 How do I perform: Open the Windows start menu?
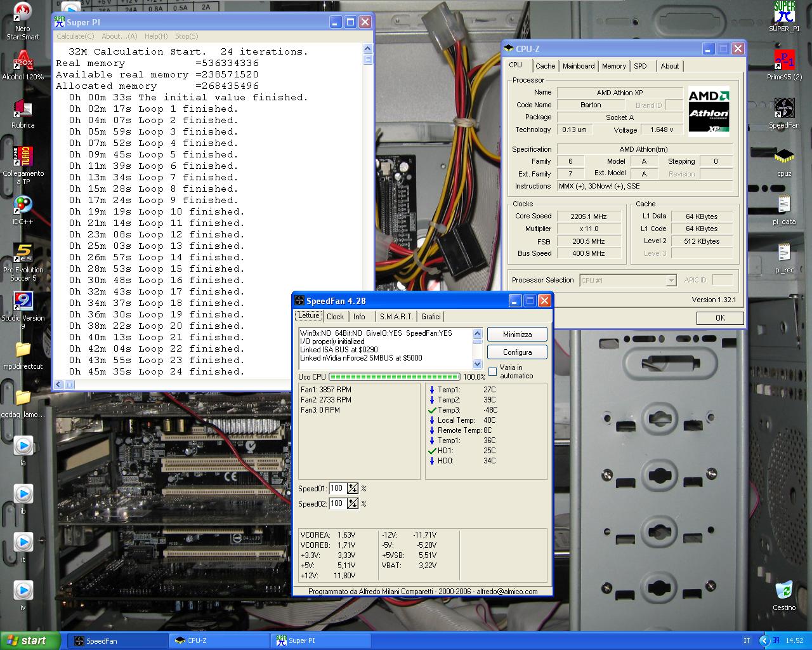point(30,640)
